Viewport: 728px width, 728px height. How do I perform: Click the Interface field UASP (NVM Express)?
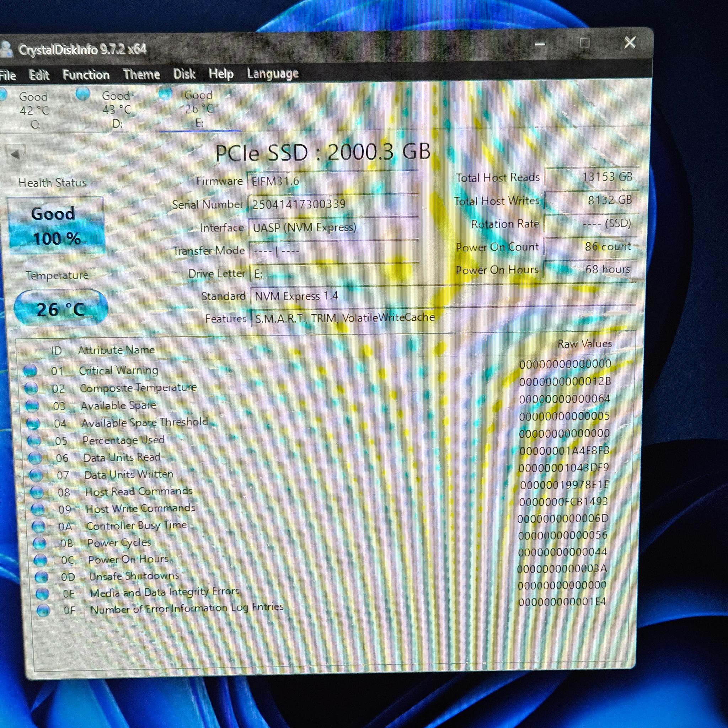[333, 227]
